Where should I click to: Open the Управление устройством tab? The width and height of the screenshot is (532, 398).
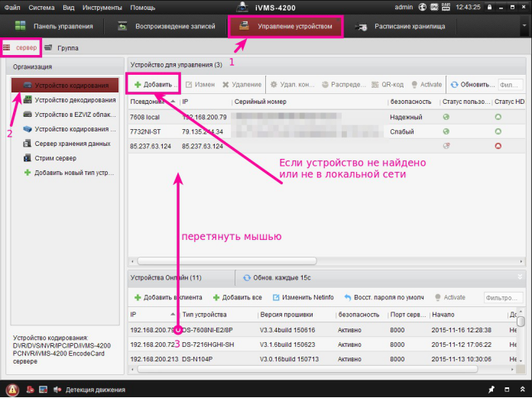tap(286, 26)
